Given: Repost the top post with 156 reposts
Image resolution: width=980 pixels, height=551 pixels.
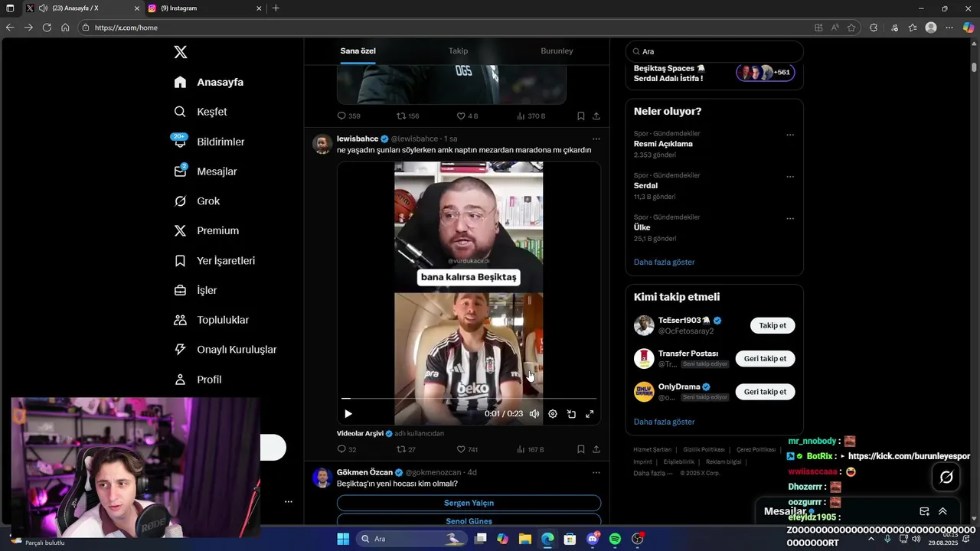Looking at the screenshot, I should 407,116.
